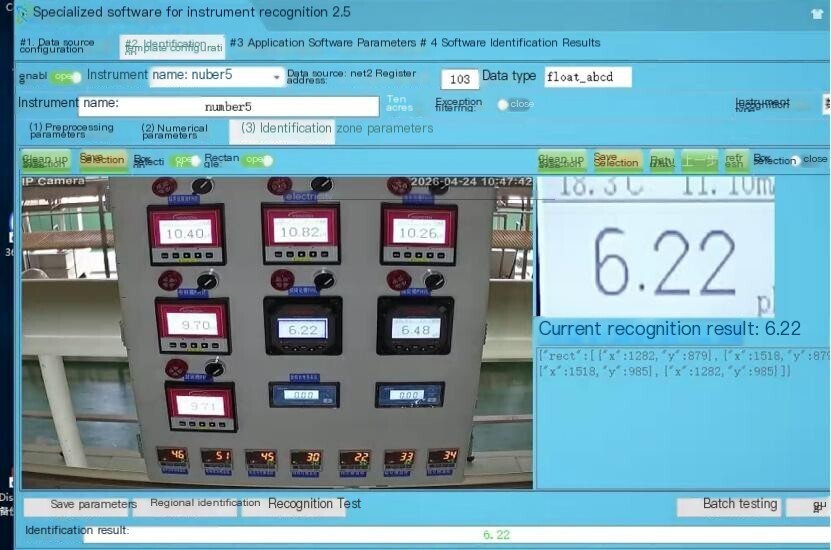Toggle the Enable switch next to Instrument name
The height and width of the screenshot is (550, 831).
(x=66, y=77)
